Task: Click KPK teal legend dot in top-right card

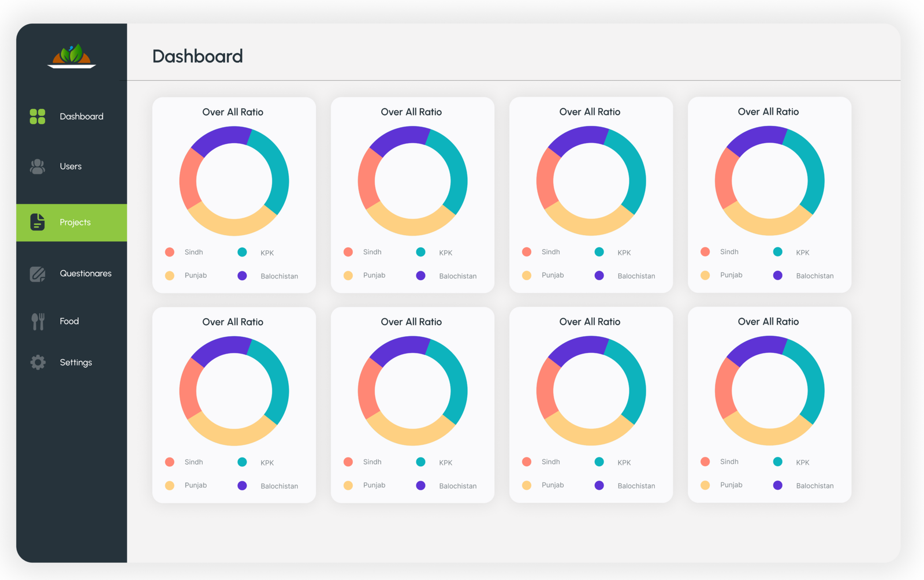Action: [778, 252]
